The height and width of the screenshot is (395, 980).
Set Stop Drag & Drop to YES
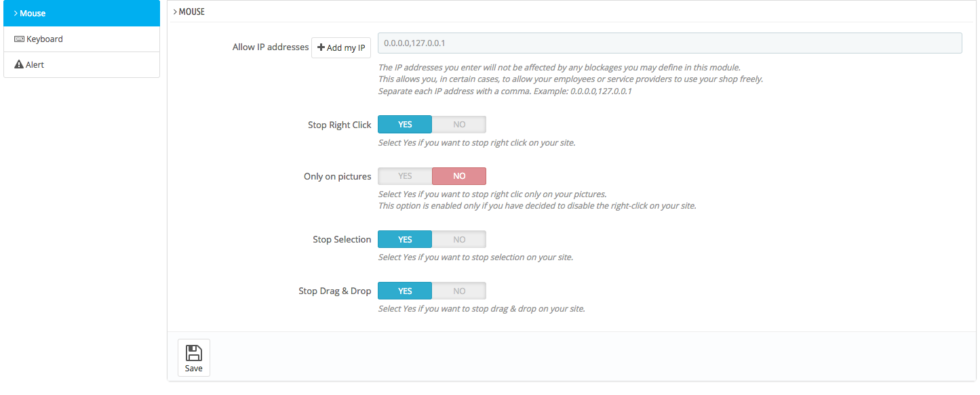405,291
